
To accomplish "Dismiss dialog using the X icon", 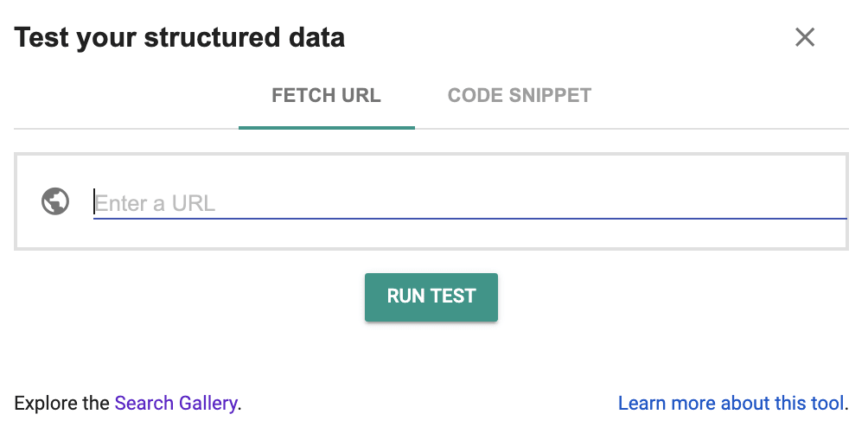I will (804, 38).
